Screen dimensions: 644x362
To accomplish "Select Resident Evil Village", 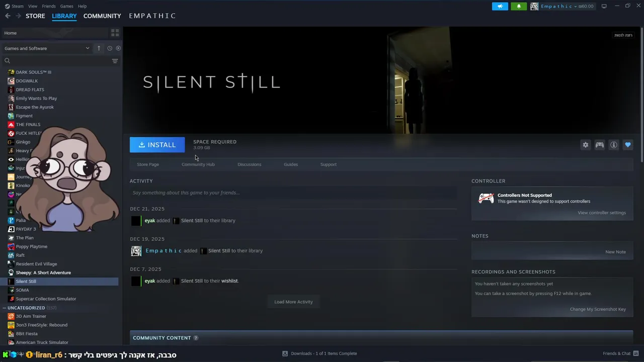I will pyautogui.click(x=36, y=264).
